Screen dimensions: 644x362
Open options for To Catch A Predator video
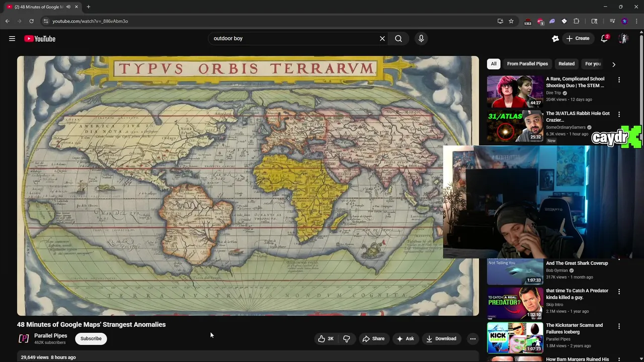[619, 292]
